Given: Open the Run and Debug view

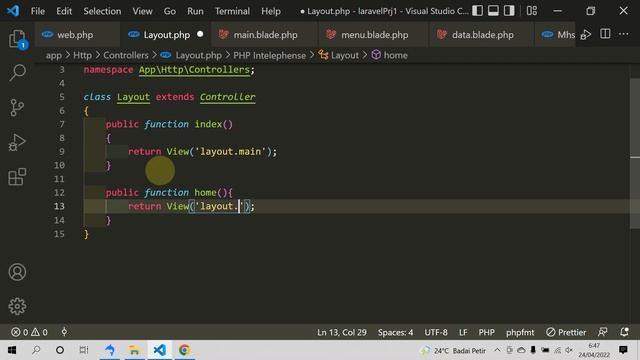Looking at the screenshot, I should click(17, 142).
